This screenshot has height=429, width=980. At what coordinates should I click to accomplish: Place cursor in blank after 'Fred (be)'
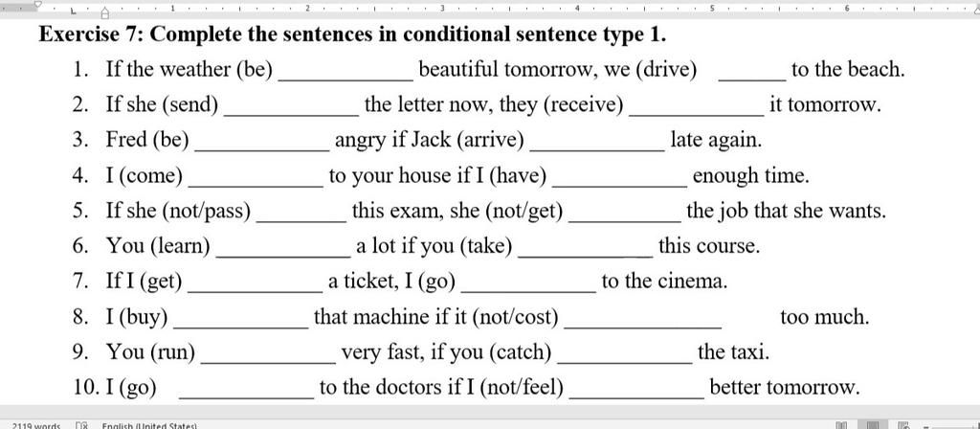[262, 144]
